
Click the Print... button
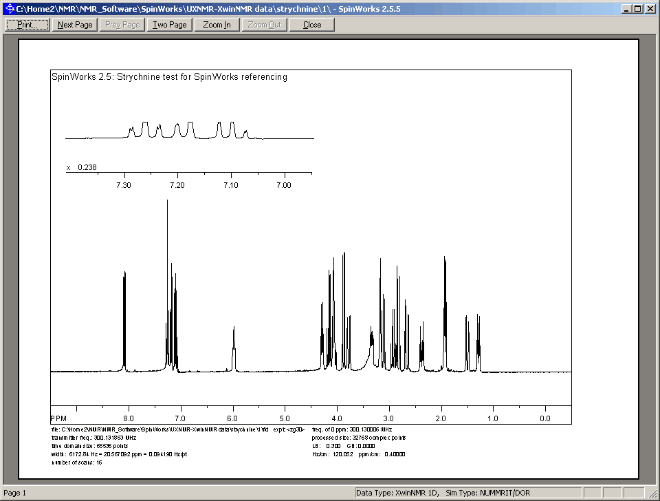click(x=27, y=25)
